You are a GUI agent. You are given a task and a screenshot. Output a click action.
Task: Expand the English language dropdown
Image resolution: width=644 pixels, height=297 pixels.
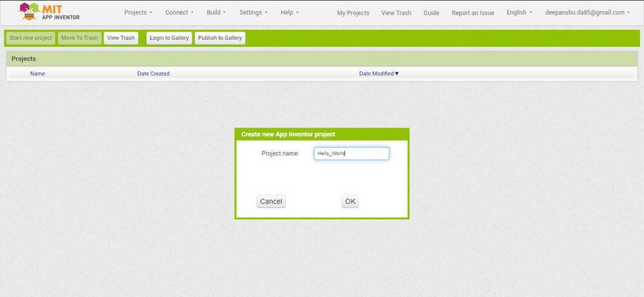click(x=519, y=13)
